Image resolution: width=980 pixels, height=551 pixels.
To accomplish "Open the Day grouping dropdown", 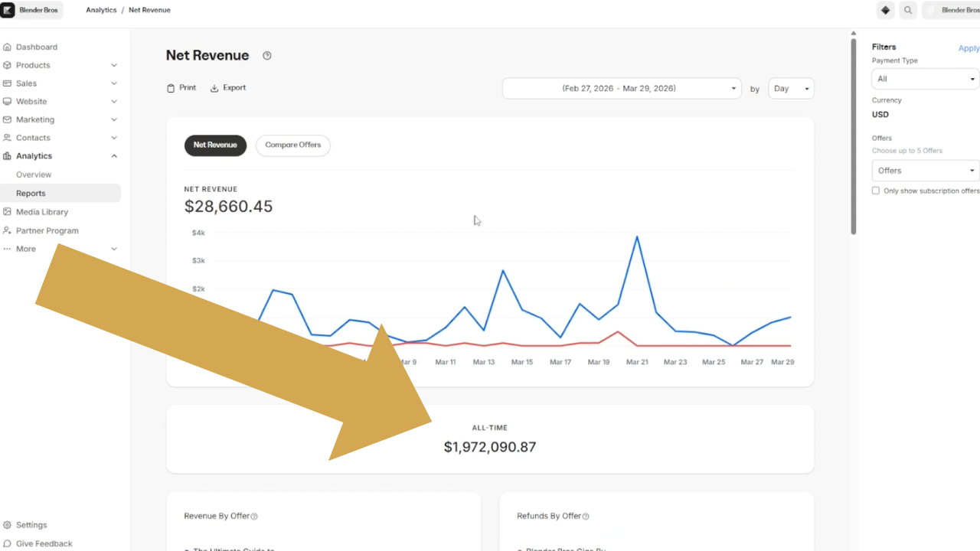I will (x=791, y=89).
